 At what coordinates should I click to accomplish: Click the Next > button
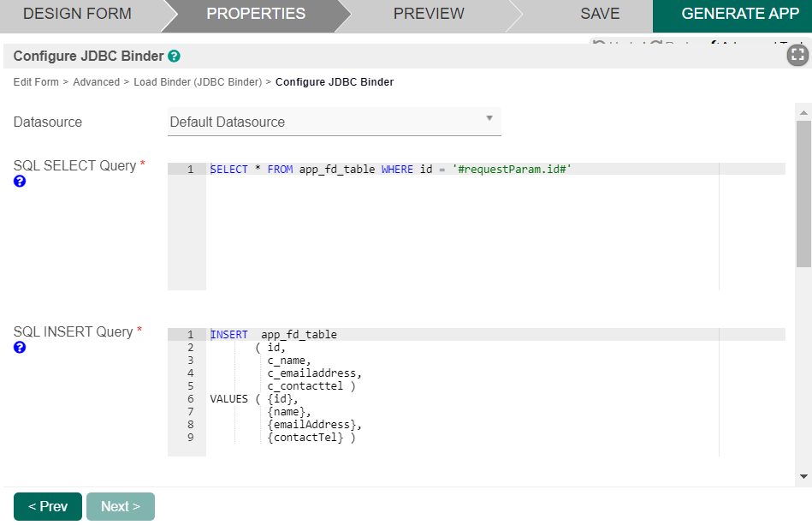coord(121,506)
